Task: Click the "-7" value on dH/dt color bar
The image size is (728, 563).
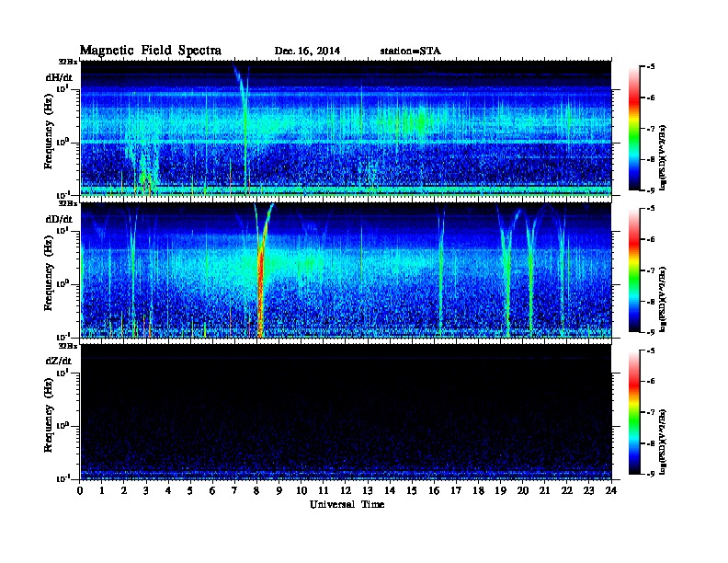Action: point(651,129)
